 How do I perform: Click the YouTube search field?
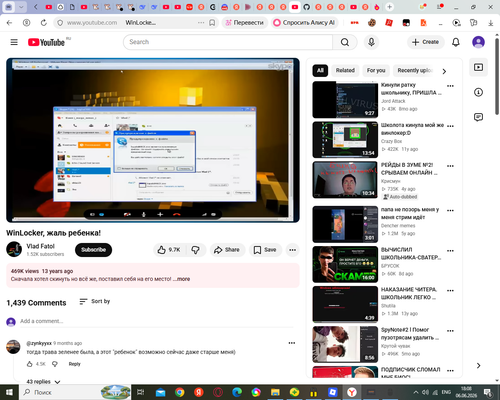[x=228, y=42]
